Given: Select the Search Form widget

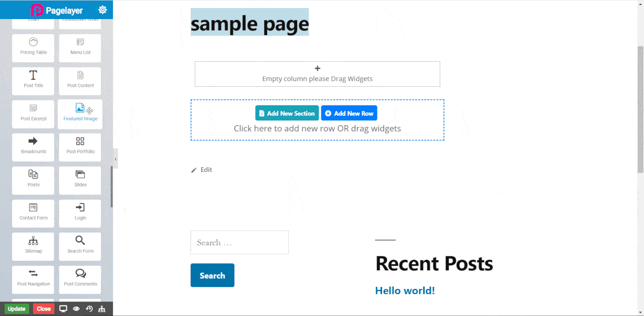Looking at the screenshot, I should [80, 246].
